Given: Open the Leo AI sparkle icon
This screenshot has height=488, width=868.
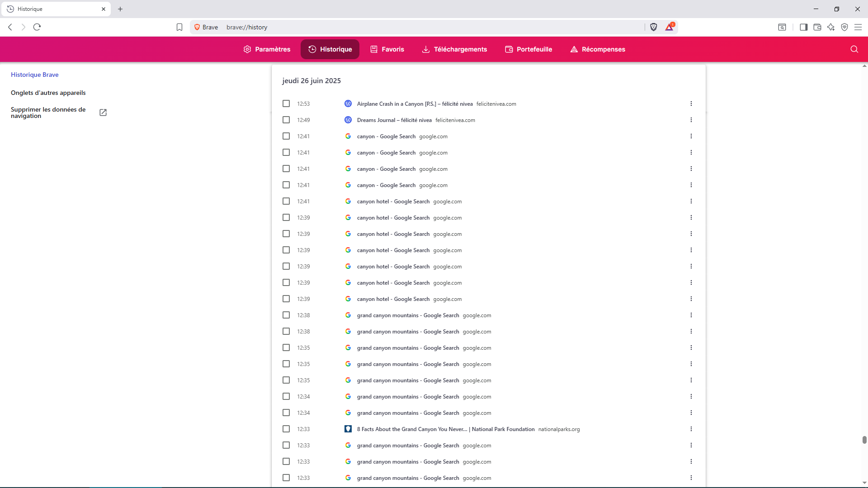Looking at the screenshot, I should click(831, 27).
